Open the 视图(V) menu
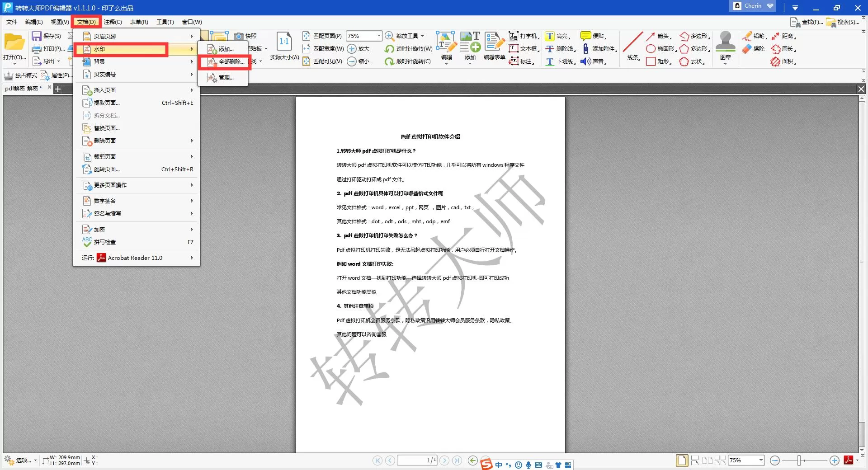Screen dimensions: 868x470 (60, 22)
